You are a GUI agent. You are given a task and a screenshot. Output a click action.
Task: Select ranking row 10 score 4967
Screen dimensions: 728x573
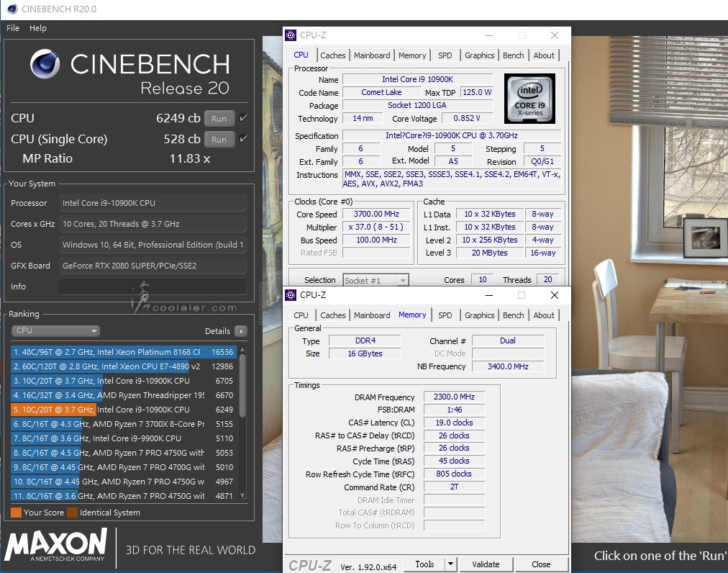[x=124, y=482]
